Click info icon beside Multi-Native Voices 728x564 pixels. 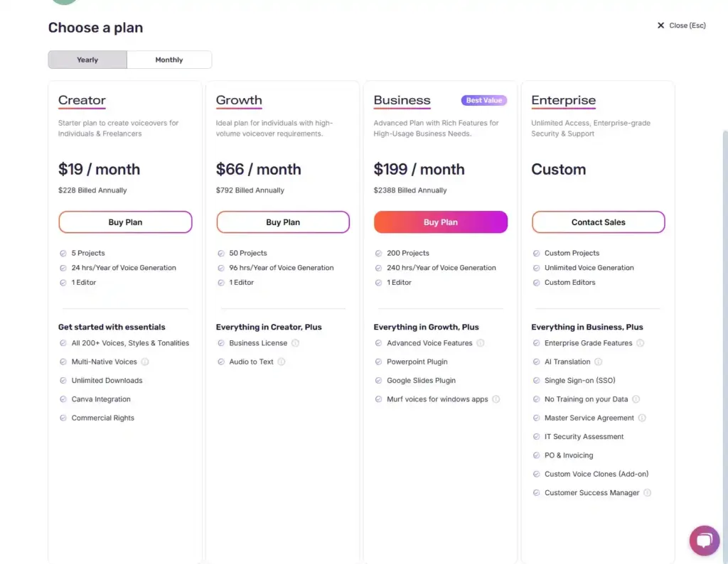coord(145,362)
